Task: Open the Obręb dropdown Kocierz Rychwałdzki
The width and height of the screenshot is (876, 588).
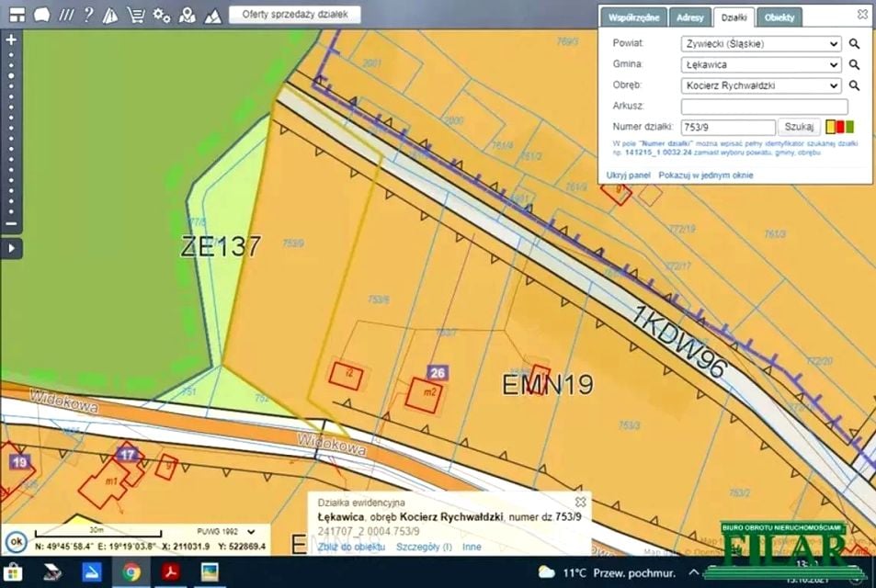Action: pos(833,85)
